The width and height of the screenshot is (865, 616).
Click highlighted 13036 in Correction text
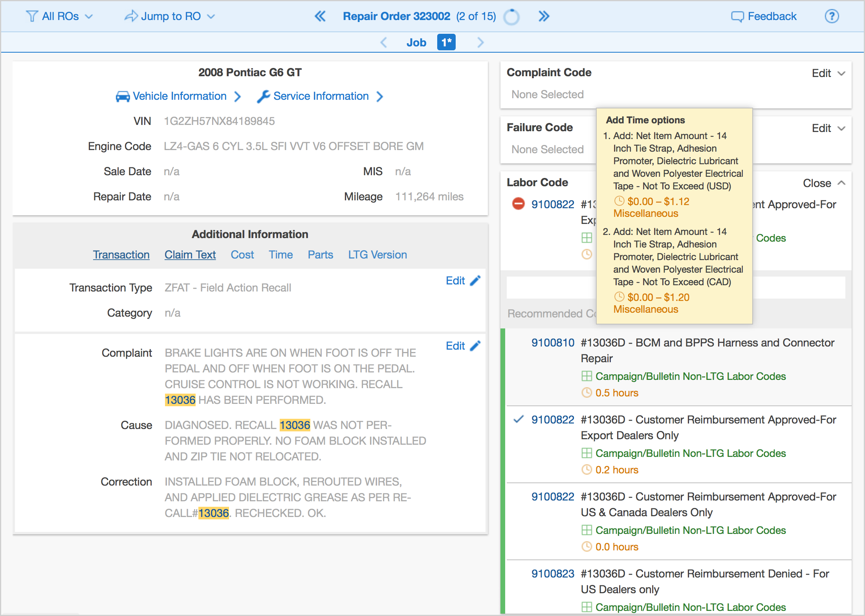[x=213, y=513]
